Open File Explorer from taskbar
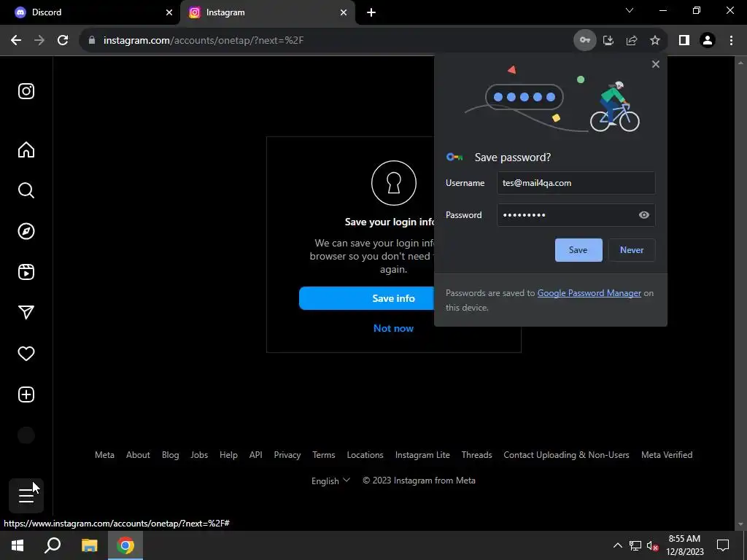 pos(89,545)
